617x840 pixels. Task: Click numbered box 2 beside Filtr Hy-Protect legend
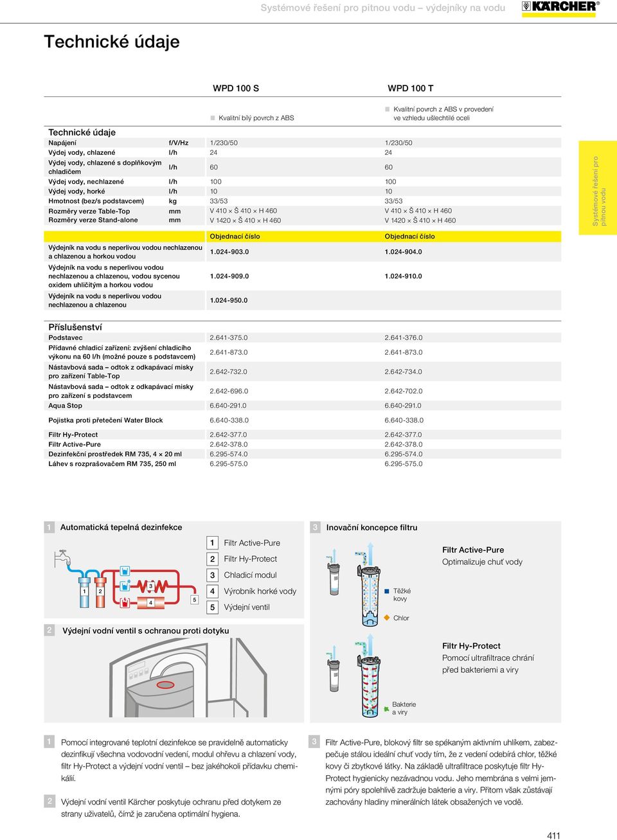(x=213, y=559)
